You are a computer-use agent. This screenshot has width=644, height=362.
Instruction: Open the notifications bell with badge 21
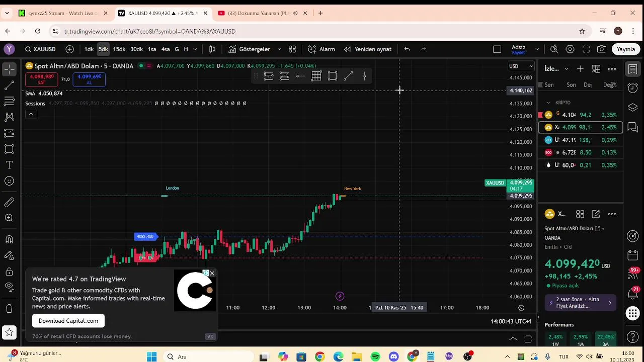pos(633,294)
